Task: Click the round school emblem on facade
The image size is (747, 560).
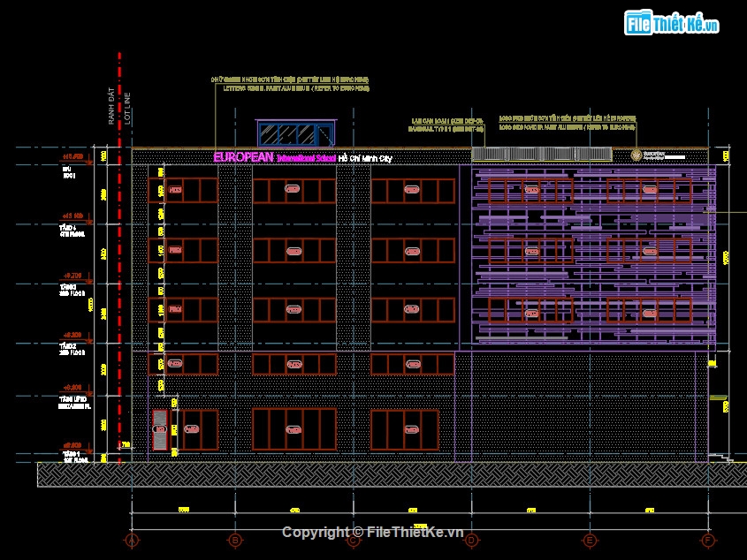Action: pos(636,155)
